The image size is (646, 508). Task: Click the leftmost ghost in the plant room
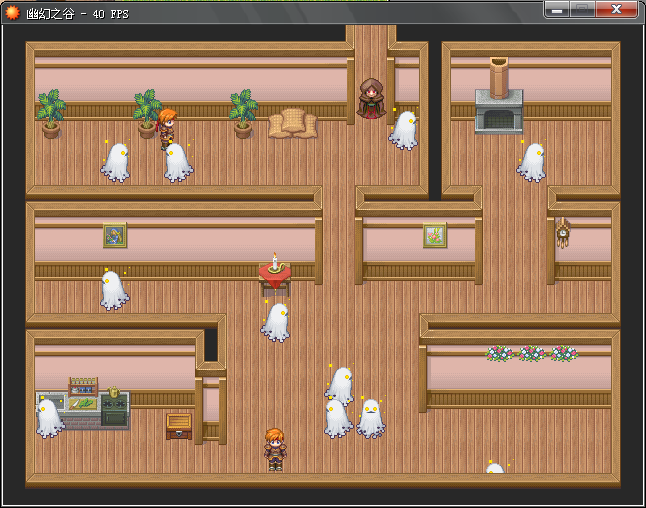tap(115, 162)
